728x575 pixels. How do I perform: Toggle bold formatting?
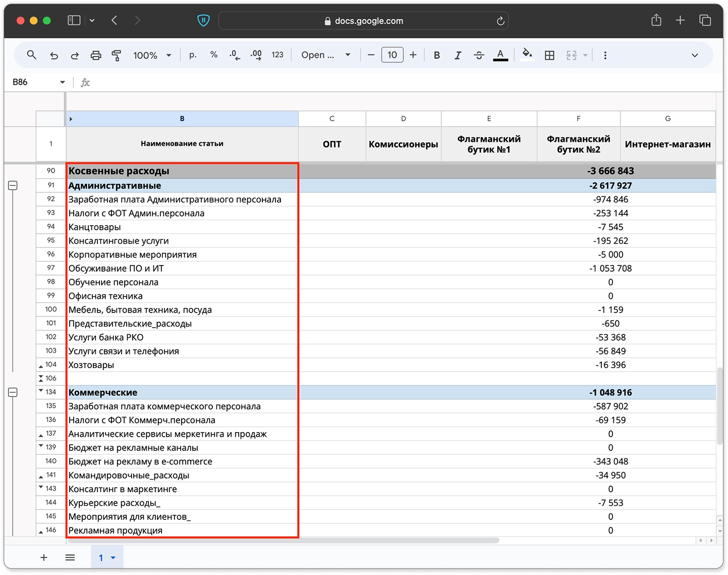(x=437, y=55)
